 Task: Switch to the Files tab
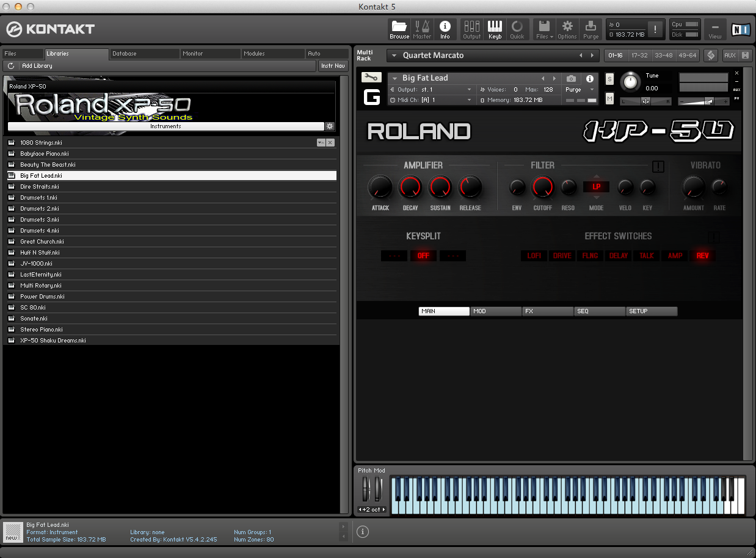click(23, 54)
